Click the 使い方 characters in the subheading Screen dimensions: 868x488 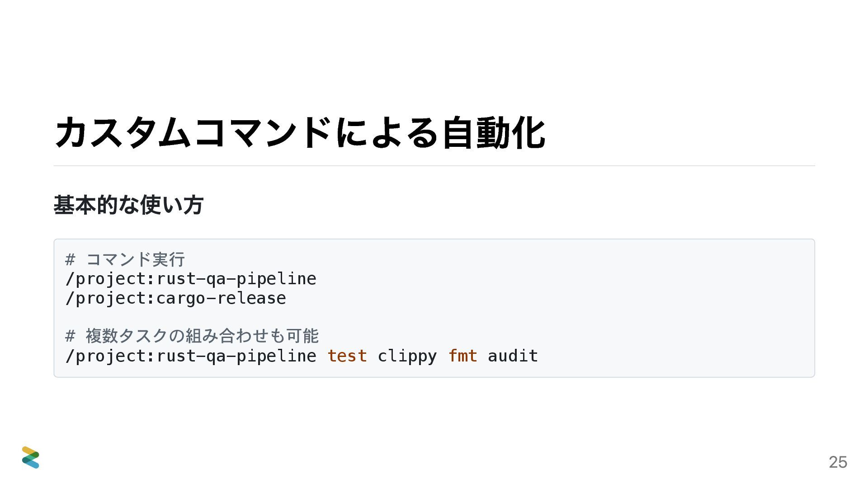tap(171, 205)
